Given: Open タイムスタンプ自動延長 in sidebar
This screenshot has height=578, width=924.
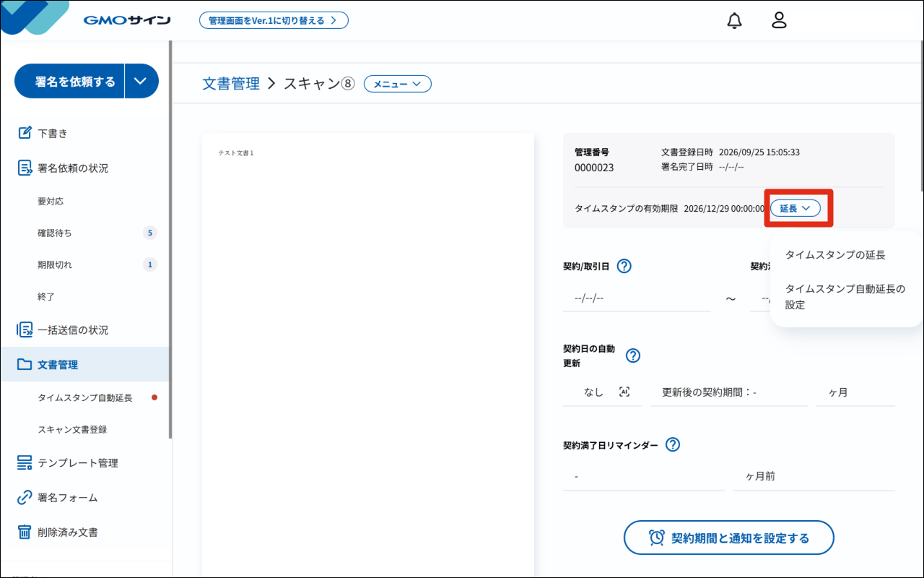Looking at the screenshot, I should click(85, 397).
